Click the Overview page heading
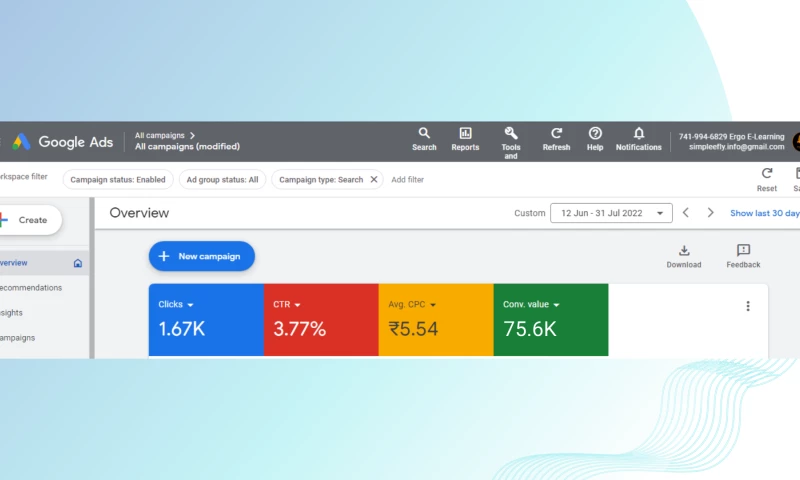The height and width of the screenshot is (480, 800). 139,213
